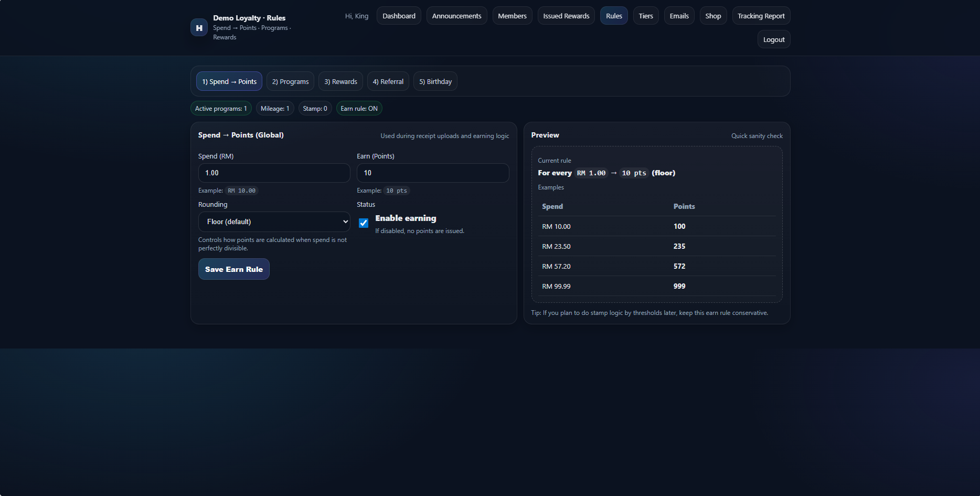The image size is (980, 496).
Task: Select the Rules nav item
Action: pos(614,16)
